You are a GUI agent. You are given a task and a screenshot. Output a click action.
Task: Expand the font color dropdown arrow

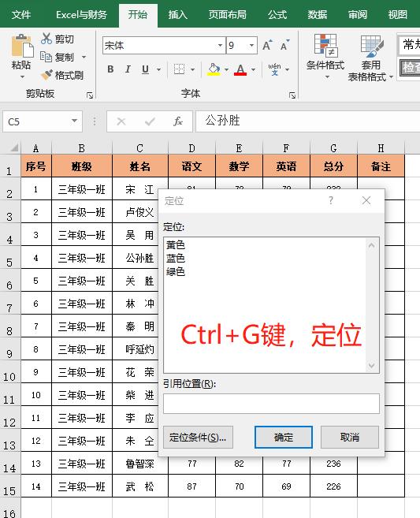(253, 69)
